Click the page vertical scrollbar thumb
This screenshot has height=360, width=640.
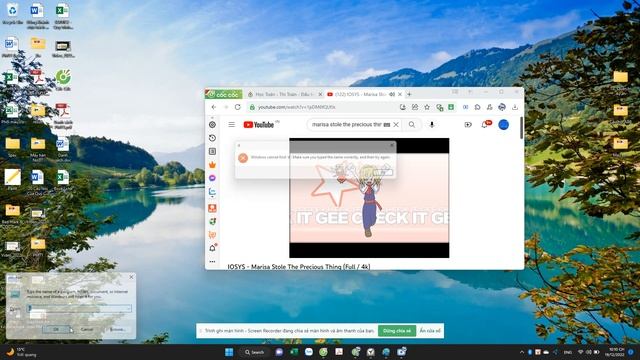(521, 128)
